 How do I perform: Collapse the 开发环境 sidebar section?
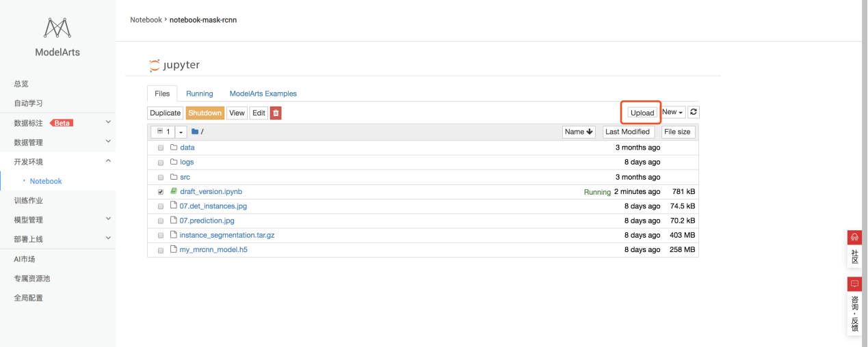point(108,161)
